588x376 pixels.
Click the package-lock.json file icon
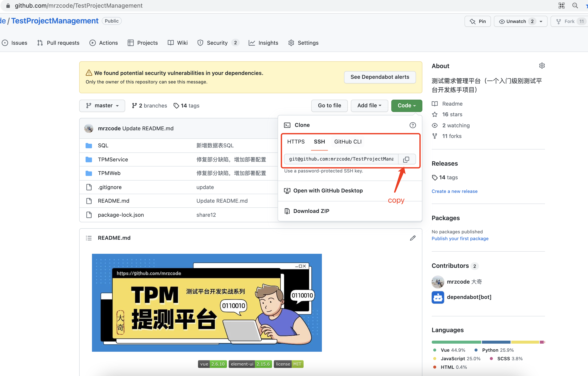pos(89,215)
